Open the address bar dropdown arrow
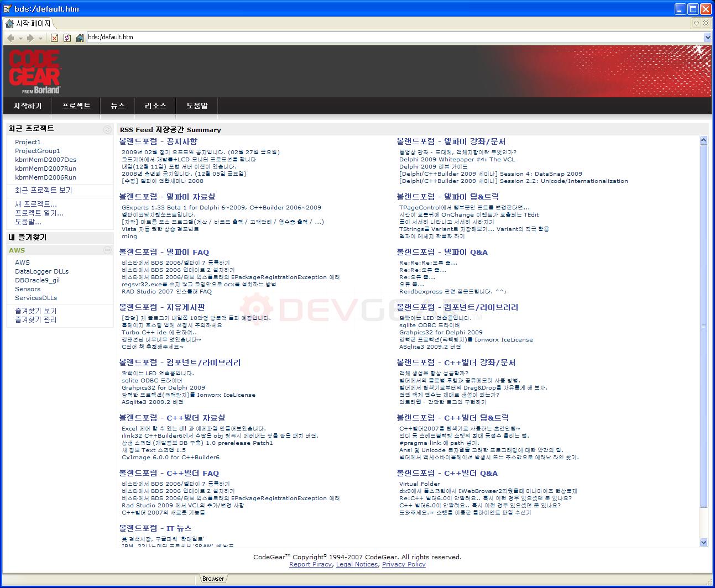The height and width of the screenshot is (588, 715). point(707,38)
